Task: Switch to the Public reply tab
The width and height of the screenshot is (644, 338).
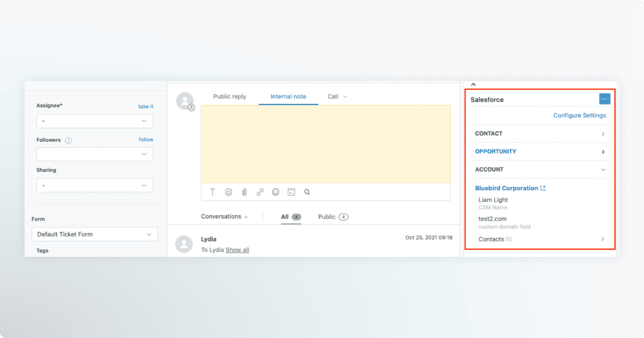Action: 230,96
